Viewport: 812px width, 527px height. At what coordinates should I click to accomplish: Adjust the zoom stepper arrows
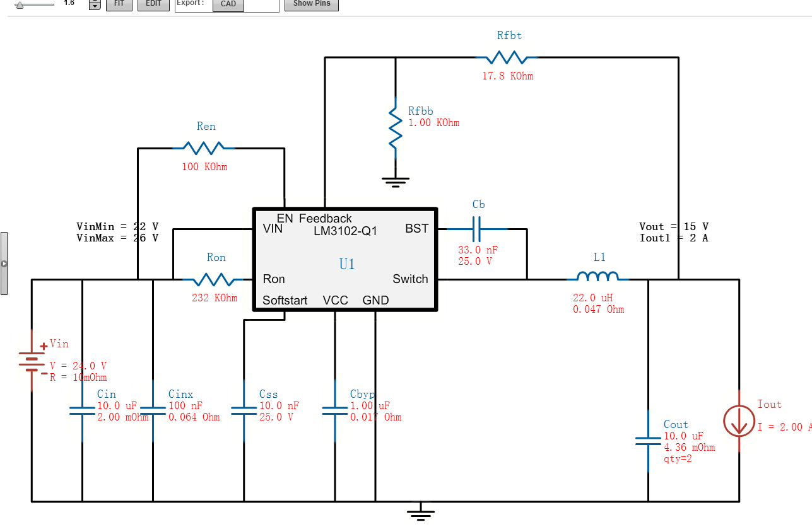point(95,4)
